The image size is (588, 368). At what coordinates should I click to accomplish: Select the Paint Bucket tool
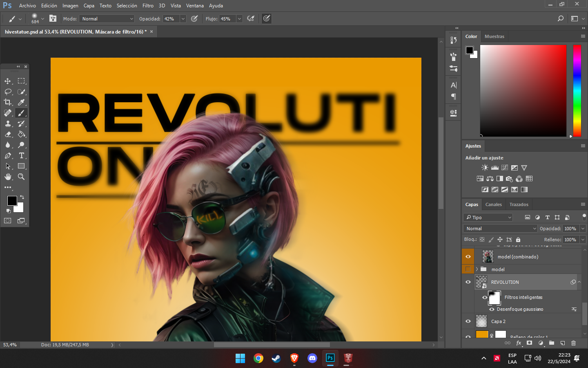click(21, 134)
